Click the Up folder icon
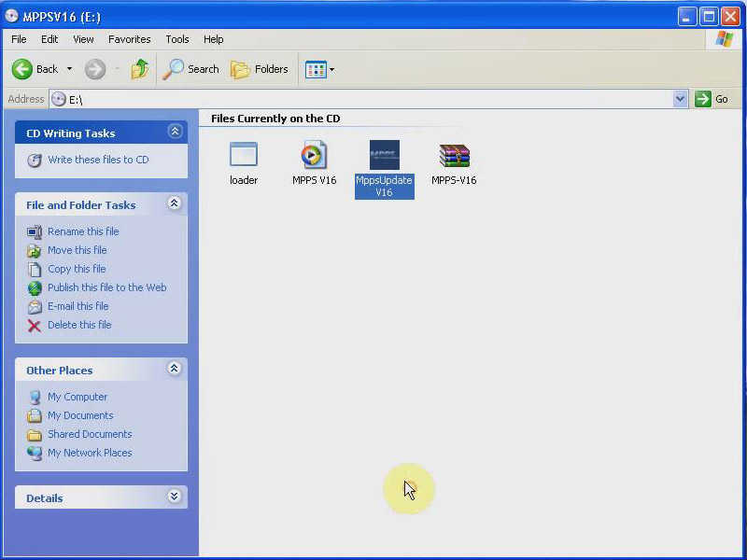 point(139,69)
